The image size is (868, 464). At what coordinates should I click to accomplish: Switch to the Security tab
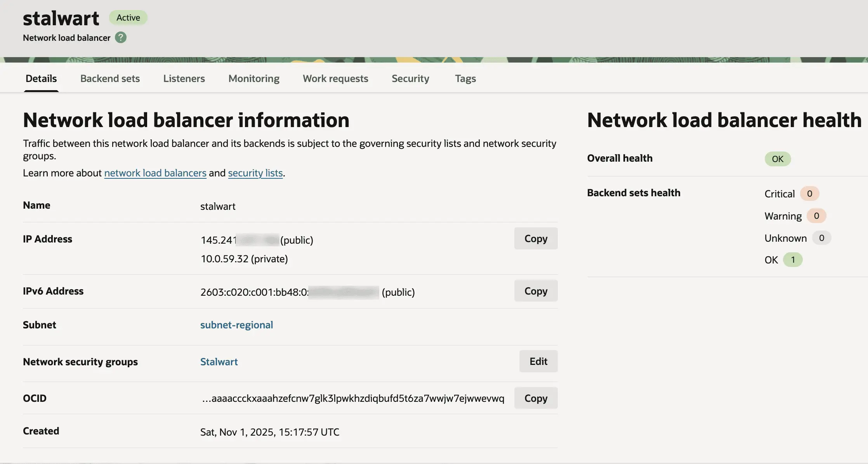[410, 78]
